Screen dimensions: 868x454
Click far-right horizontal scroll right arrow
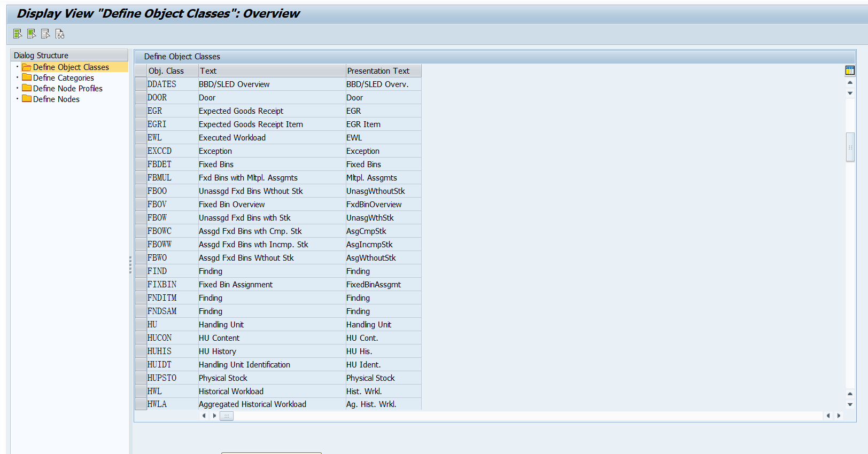[839, 416]
